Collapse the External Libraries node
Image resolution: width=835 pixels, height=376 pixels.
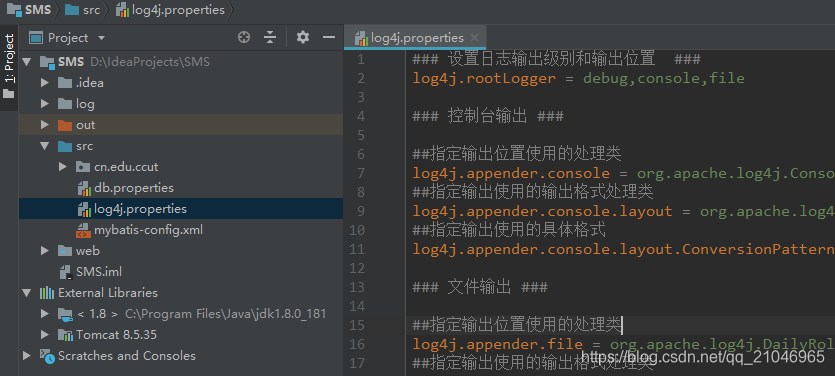[x=26, y=293]
